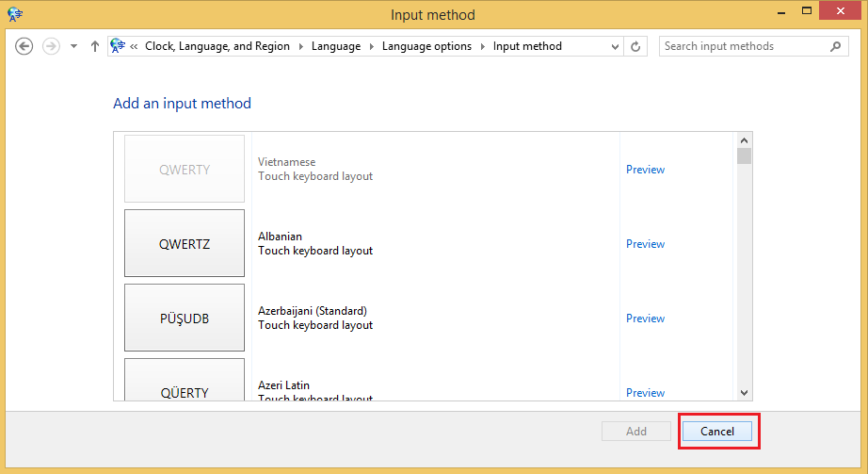
Task: Preview the Albanian keyboard layout
Action: click(645, 244)
